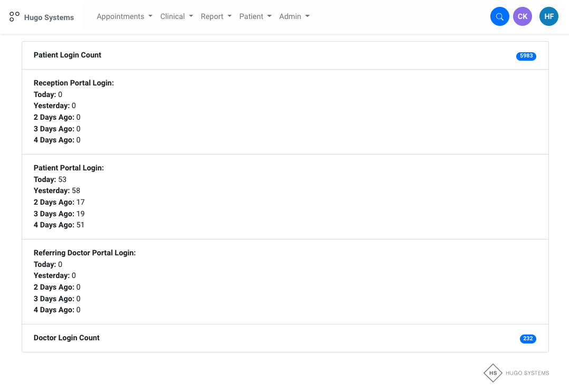Image resolution: width=569 pixels, height=392 pixels.
Task: Expand the Clinical dropdown menu
Action: point(176,16)
